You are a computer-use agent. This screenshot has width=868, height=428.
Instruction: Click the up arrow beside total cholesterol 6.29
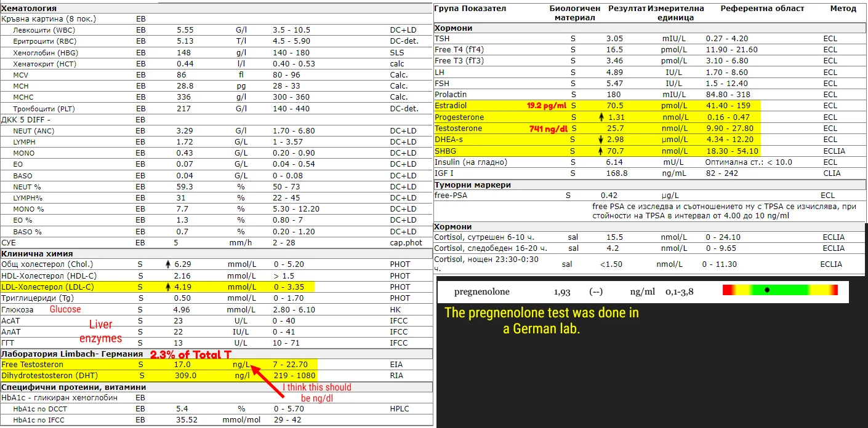167,264
